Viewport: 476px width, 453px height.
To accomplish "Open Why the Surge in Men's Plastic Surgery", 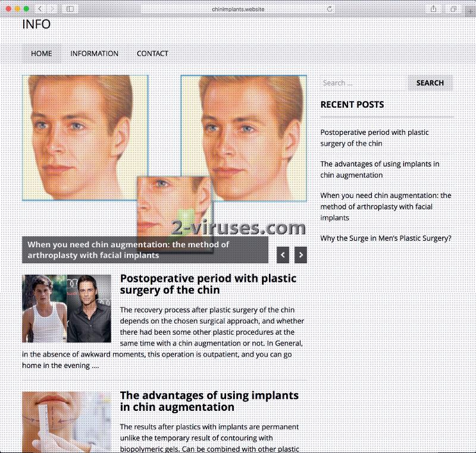I will point(386,237).
